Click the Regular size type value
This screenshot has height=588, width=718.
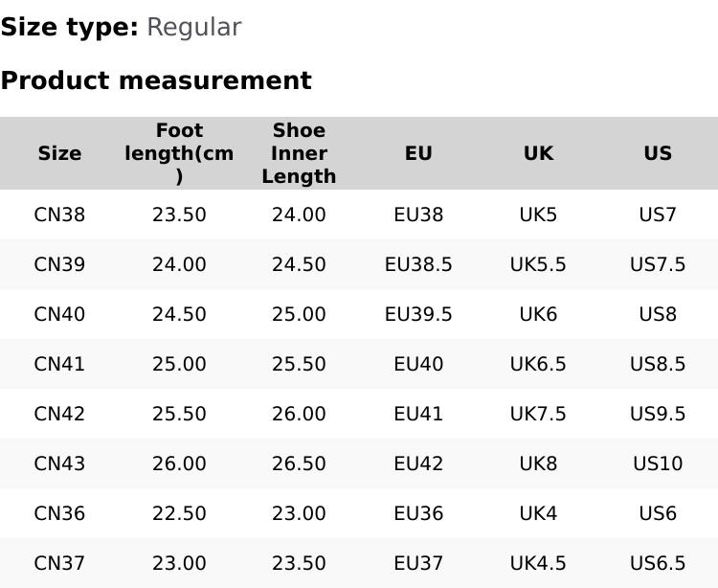193,28
